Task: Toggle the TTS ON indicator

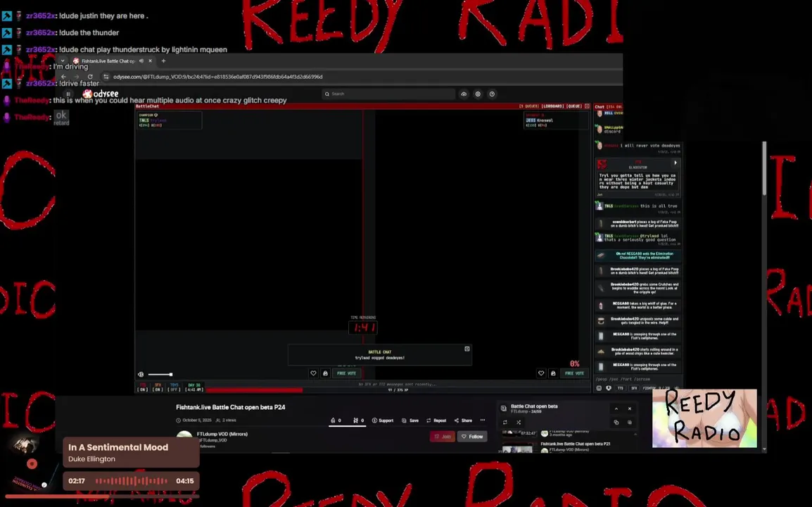Action: (x=142, y=388)
